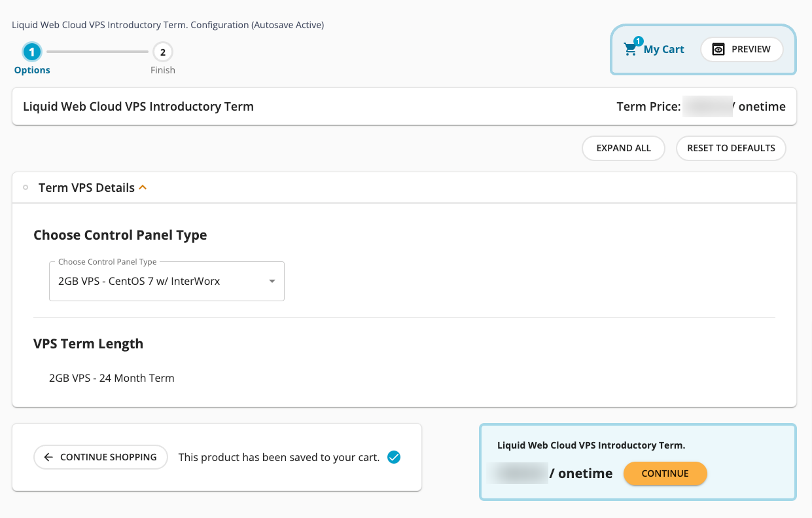This screenshot has height=518, width=812.
Task: Collapse Term VPS Details with orange chevron
Action: tap(143, 188)
